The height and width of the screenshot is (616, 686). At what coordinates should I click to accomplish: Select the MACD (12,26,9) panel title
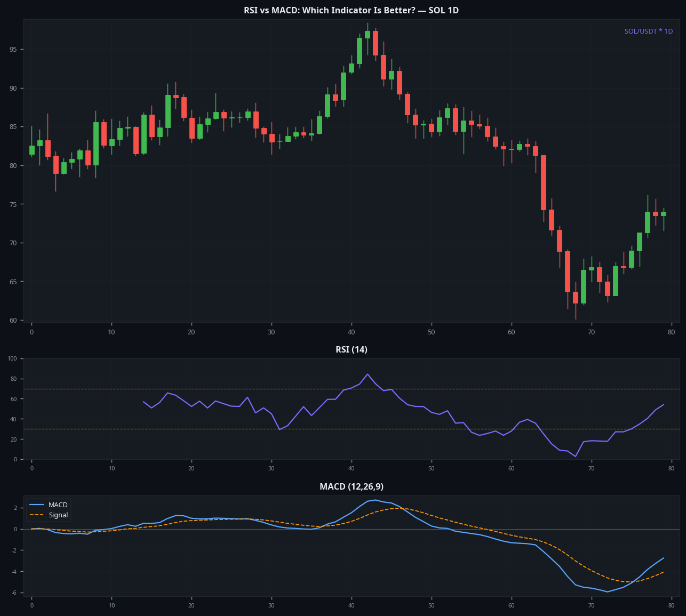click(x=352, y=487)
